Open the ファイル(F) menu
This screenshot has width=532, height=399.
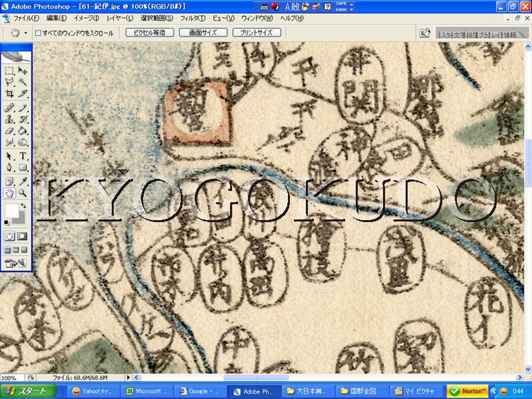[x=26, y=18]
